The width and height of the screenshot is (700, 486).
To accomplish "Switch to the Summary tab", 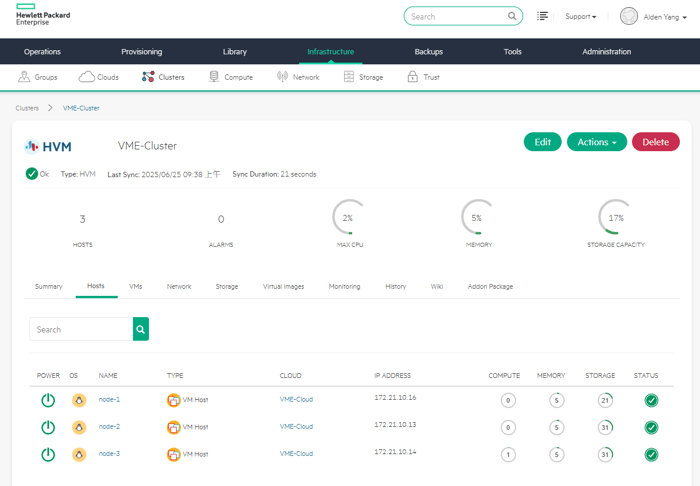I will point(49,286).
